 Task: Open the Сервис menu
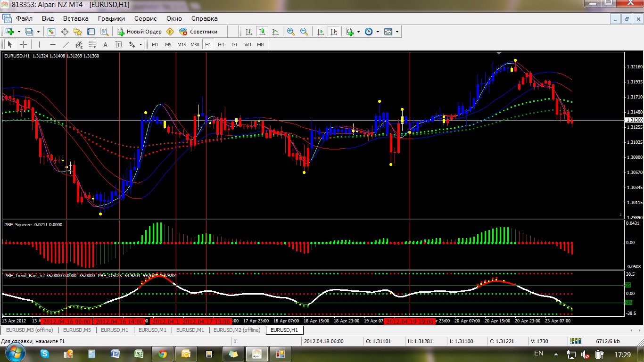point(146,18)
